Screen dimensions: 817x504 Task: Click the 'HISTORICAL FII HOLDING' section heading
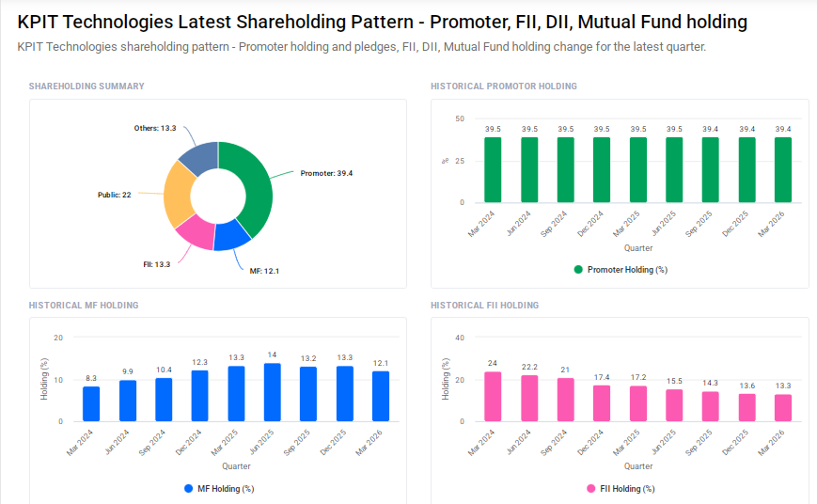pos(484,305)
